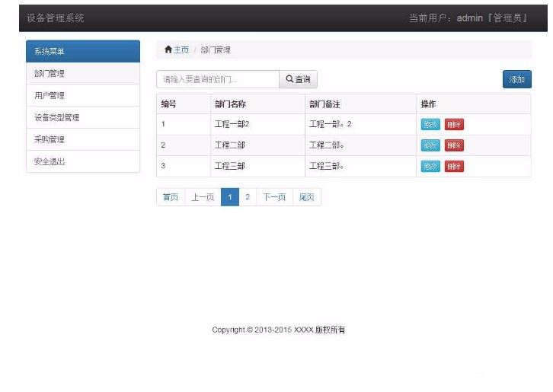Click 下一页 pagination link
Image resolution: width=553 pixels, height=392 pixels.
[274, 197]
